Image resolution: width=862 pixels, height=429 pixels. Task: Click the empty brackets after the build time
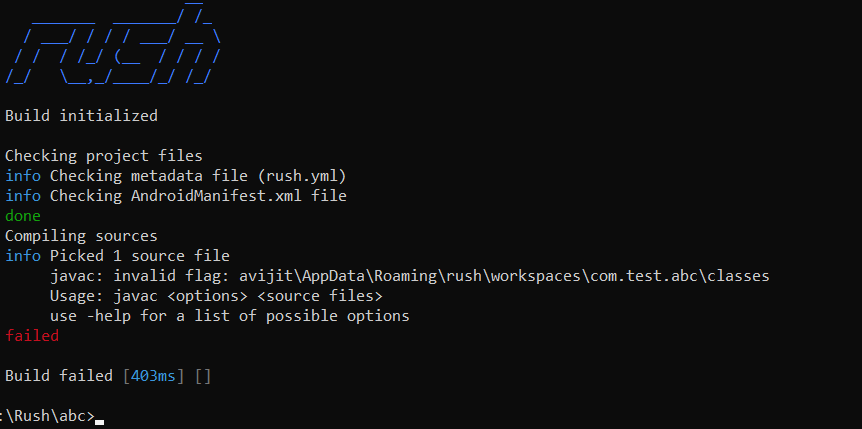point(203,376)
